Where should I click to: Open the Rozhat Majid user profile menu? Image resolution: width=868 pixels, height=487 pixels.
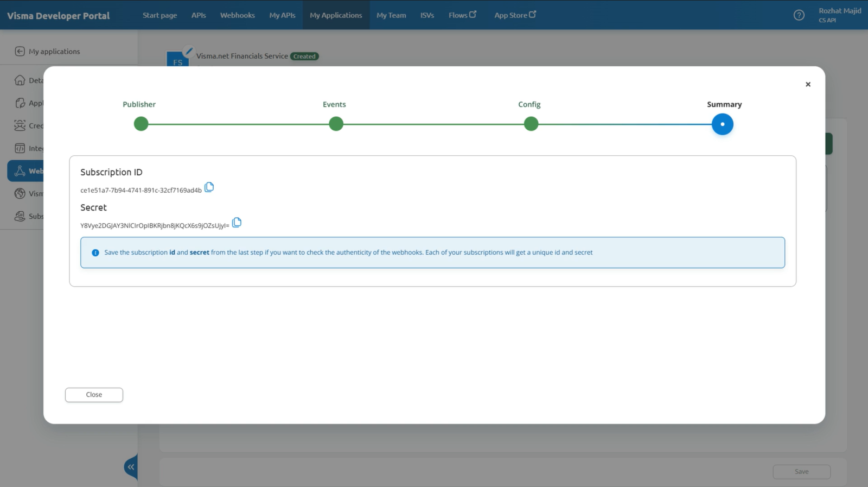[839, 15]
